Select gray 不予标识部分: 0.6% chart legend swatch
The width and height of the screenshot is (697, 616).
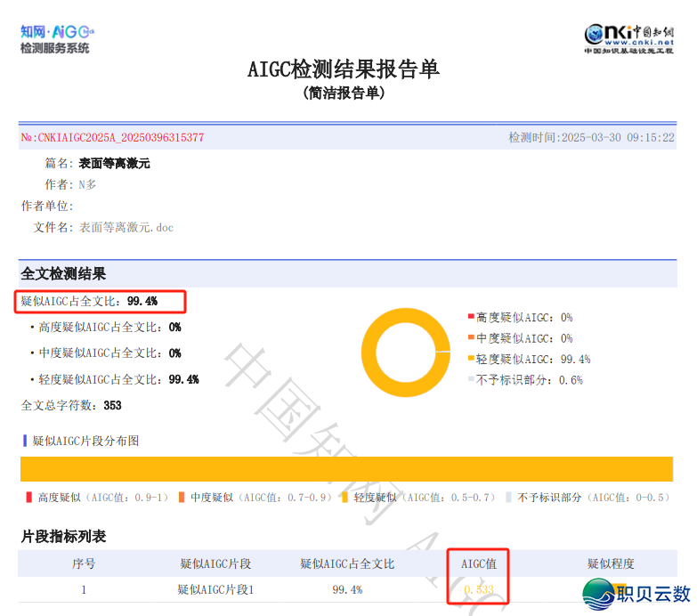point(471,380)
